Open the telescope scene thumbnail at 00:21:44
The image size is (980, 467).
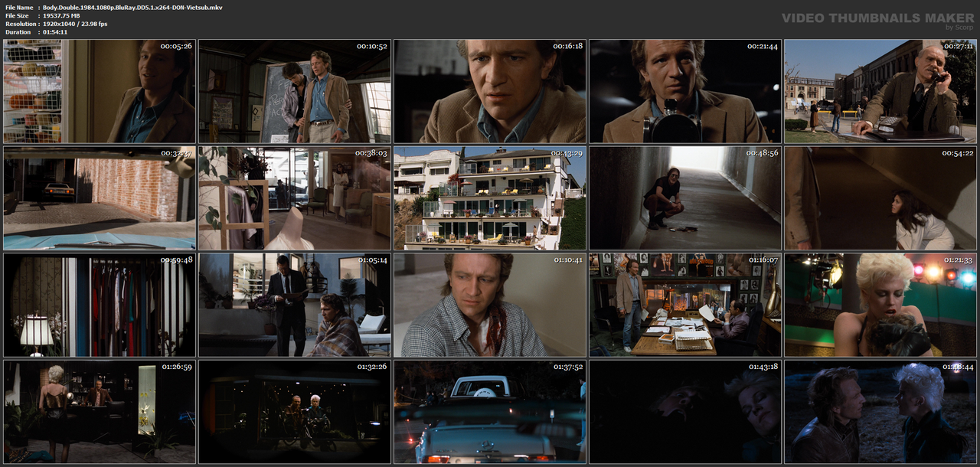685,92
